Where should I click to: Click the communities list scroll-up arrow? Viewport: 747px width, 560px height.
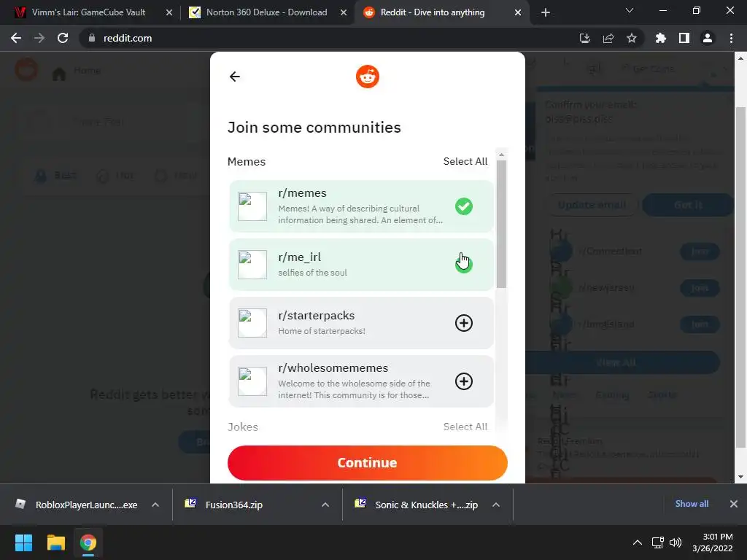click(x=501, y=155)
